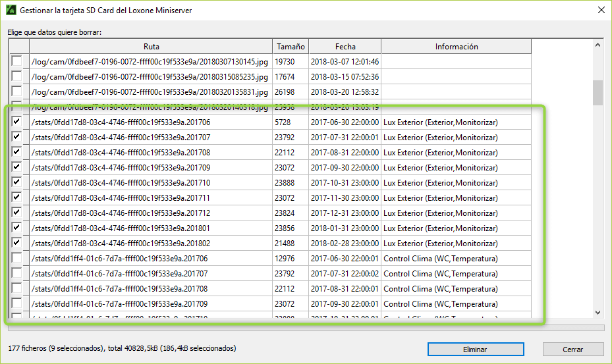Viewport: 612px width, 364px height.
Task: Click the vertical scrollbar thumb
Action: tap(598, 93)
